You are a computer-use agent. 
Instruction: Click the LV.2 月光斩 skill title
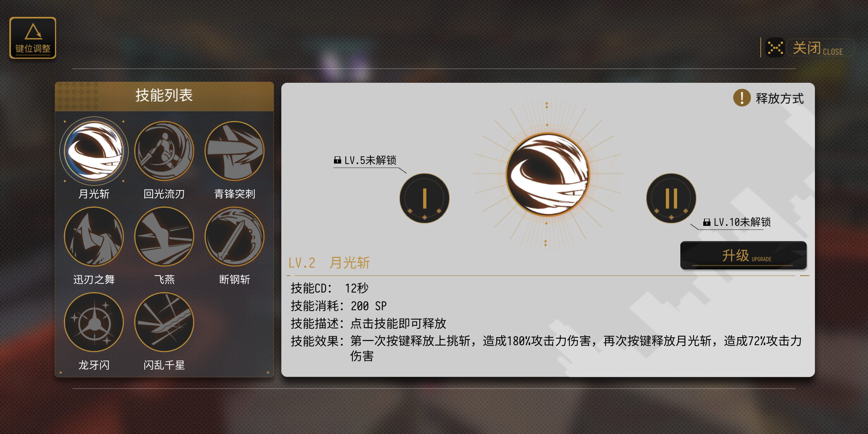tap(329, 263)
